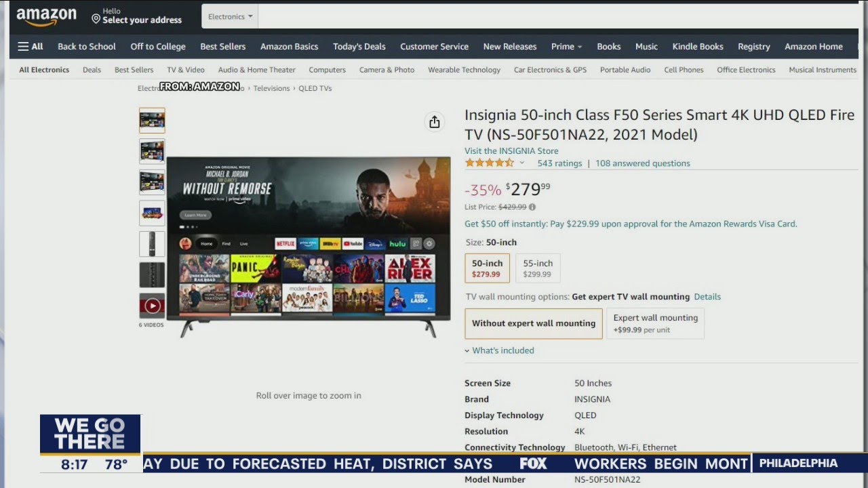
Task: Open 108 answered questions link
Action: (x=643, y=163)
